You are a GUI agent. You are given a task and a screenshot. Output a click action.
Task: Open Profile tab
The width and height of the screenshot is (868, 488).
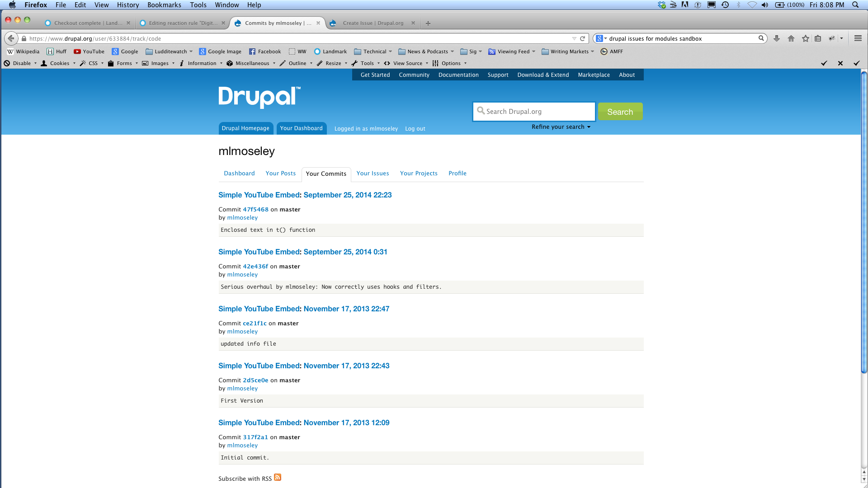point(458,174)
